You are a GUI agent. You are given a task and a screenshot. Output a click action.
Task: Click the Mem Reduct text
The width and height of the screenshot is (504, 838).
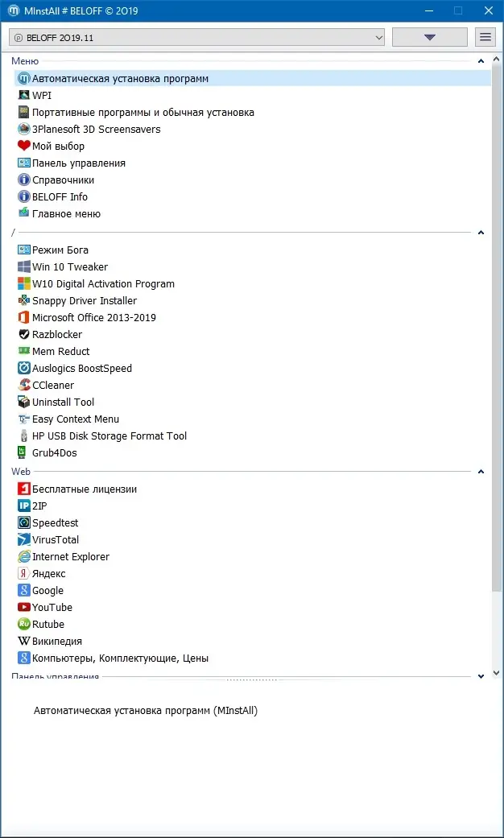(61, 351)
